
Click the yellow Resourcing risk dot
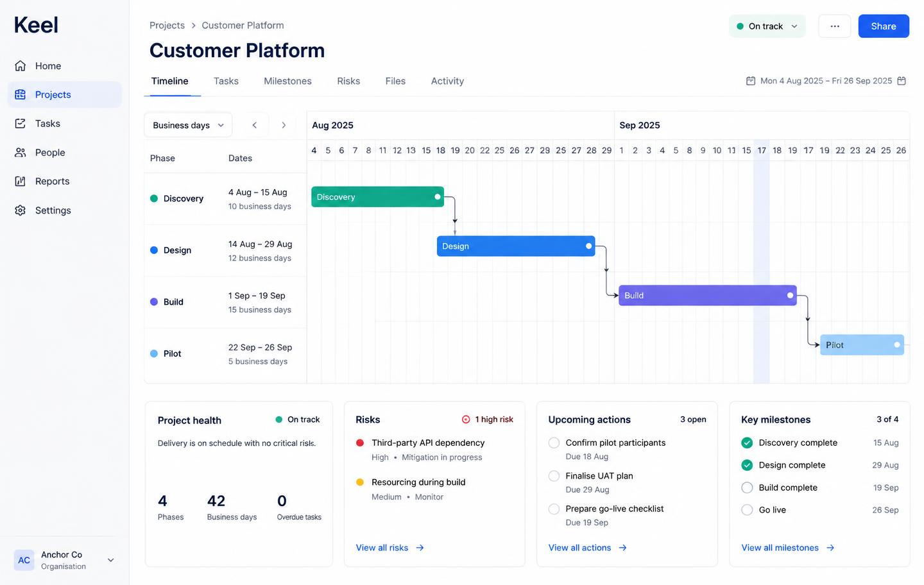point(360,482)
